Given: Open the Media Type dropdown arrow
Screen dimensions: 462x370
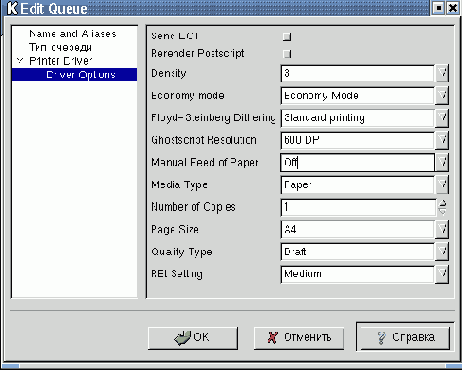Looking at the screenshot, I should click(x=442, y=185).
